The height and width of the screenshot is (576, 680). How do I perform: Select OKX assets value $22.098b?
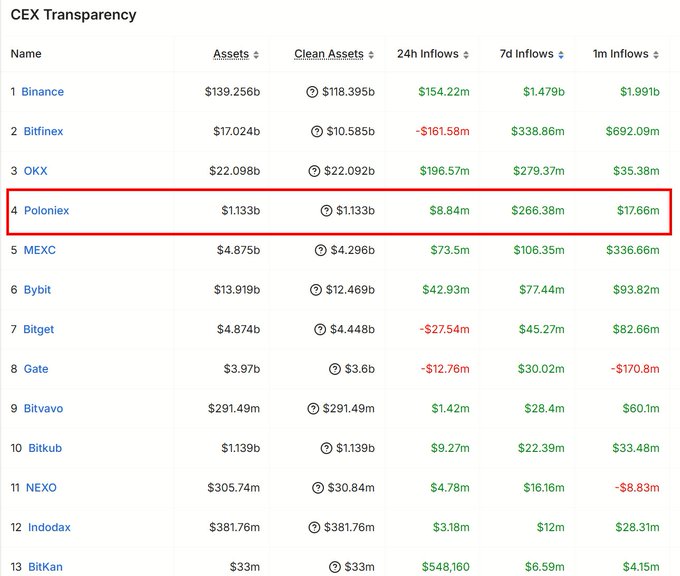point(235,171)
